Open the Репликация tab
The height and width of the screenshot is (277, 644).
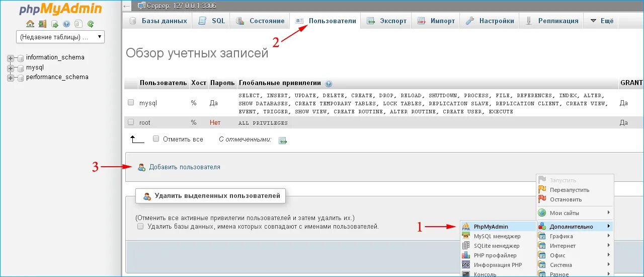[551, 21]
